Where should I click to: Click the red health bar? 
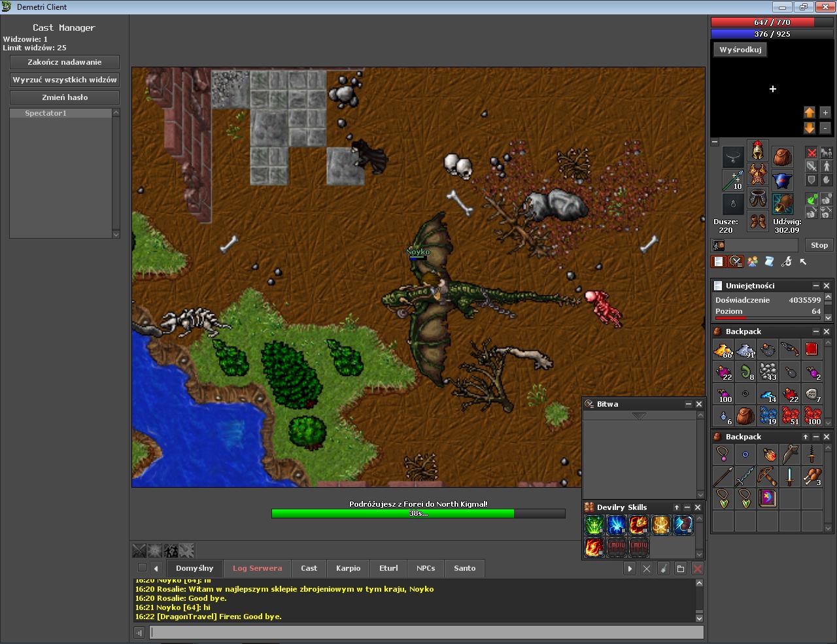click(x=772, y=22)
